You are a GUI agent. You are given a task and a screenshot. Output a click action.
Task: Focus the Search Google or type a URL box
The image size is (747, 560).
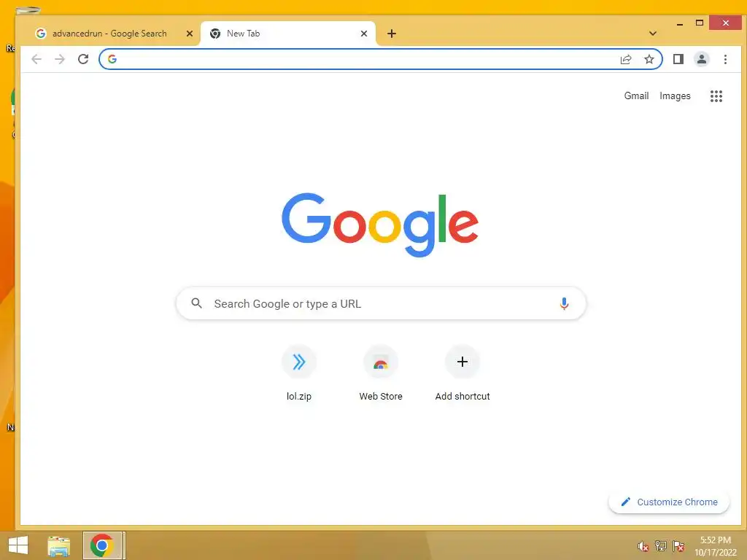point(381,303)
